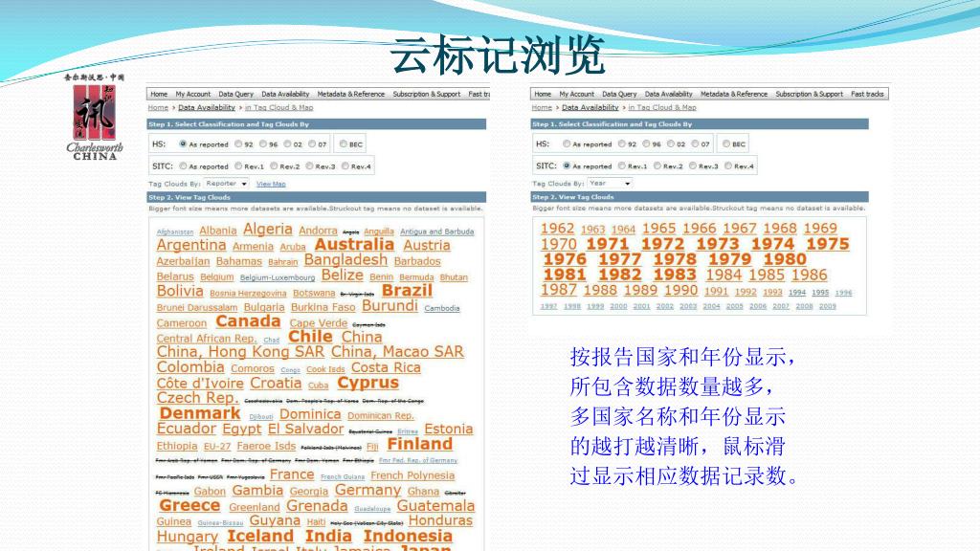This screenshot has height=551, width=980.
Task: Select SITC Rev.3 radio in right panel
Action: (693, 165)
